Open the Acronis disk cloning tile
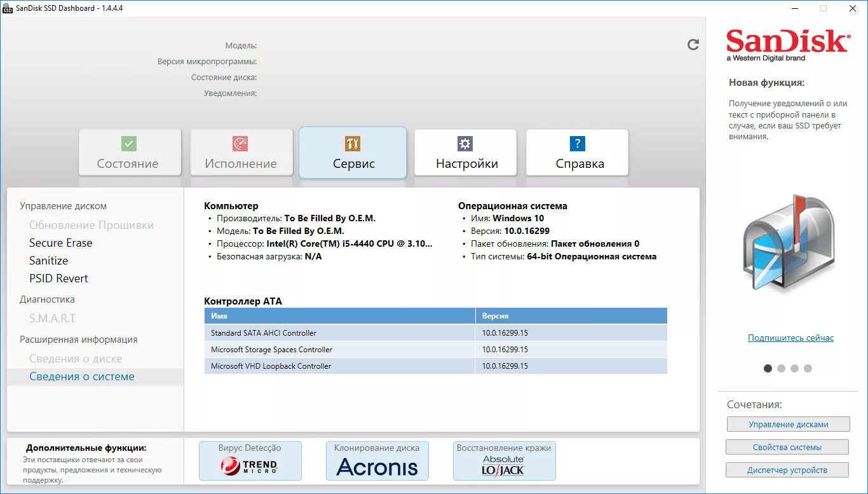 (x=377, y=461)
